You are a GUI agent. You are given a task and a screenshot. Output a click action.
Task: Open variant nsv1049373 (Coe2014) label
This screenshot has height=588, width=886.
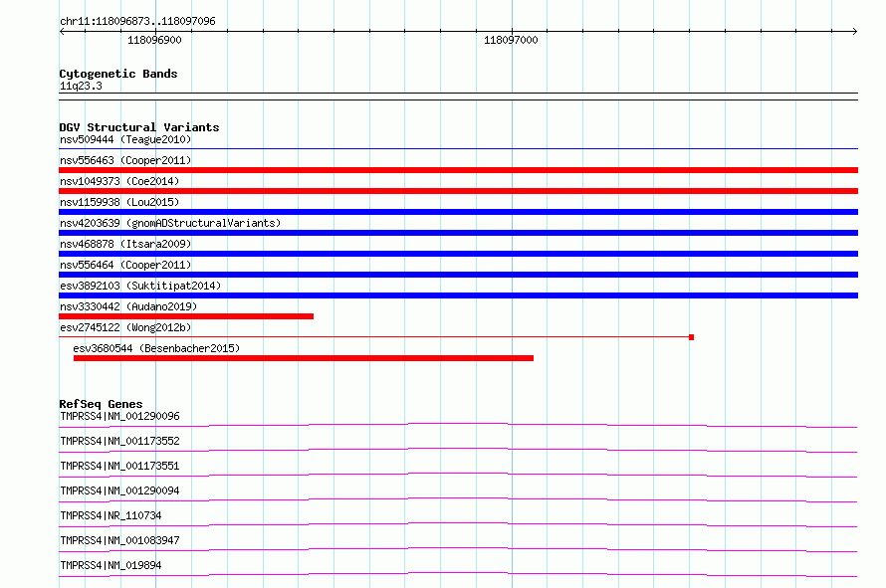click(x=119, y=181)
